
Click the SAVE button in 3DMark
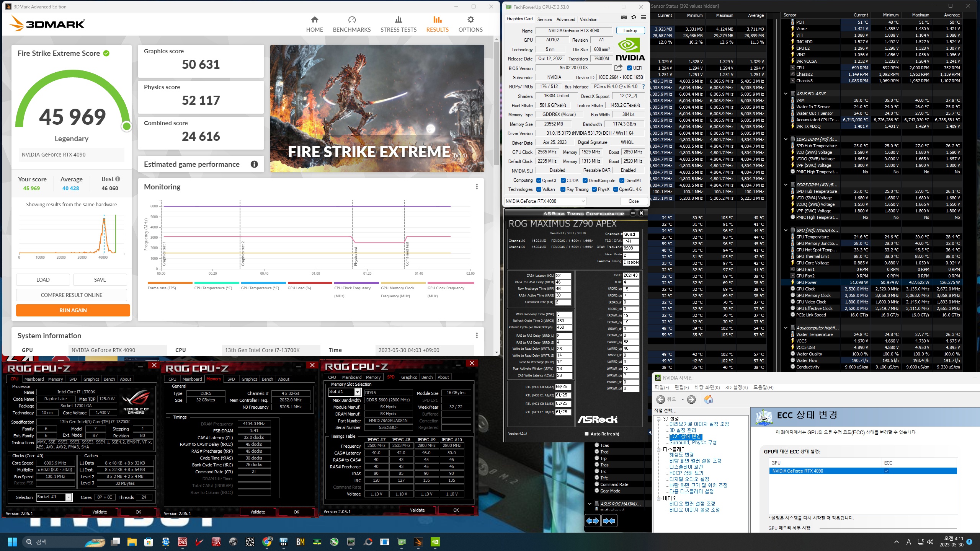[100, 280]
